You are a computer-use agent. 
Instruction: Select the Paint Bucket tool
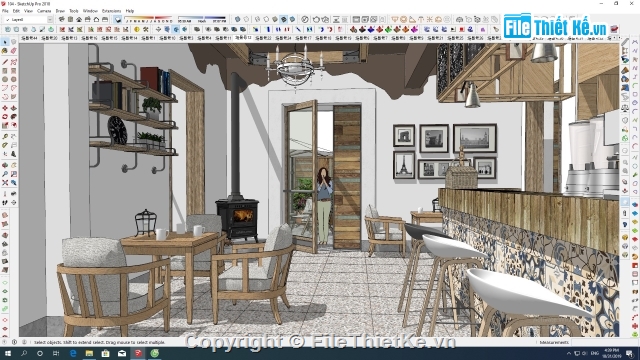coord(5,51)
